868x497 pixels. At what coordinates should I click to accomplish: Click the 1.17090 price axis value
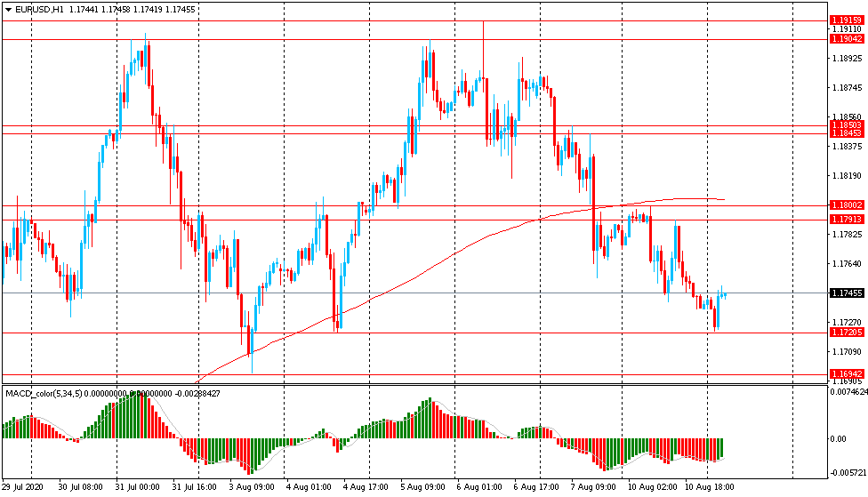847,352
